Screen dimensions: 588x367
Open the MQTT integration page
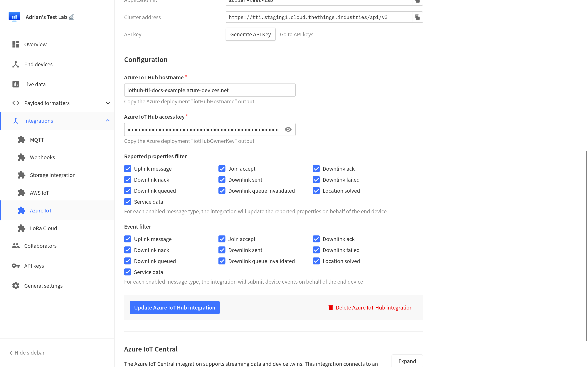pos(37,140)
